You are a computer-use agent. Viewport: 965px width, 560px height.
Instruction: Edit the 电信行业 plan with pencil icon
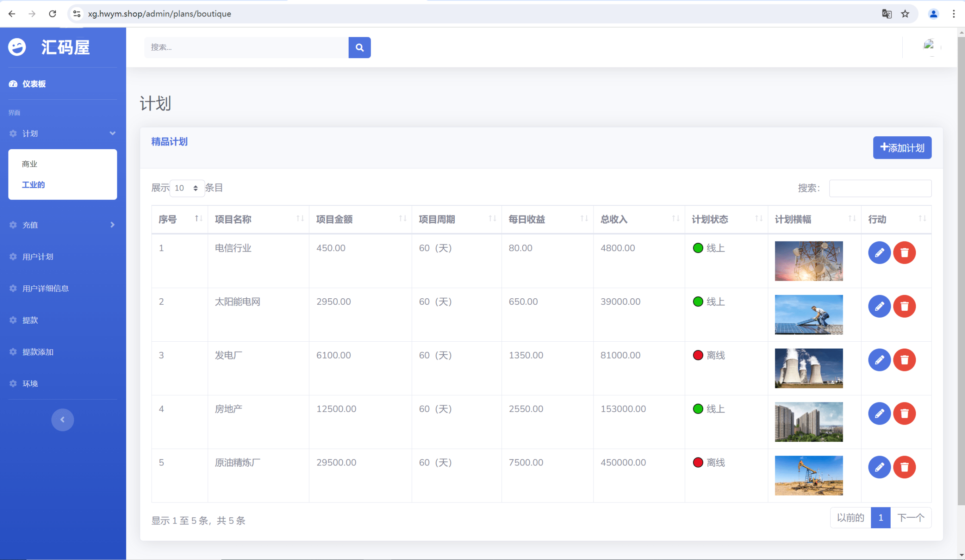click(x=879, y=252)
